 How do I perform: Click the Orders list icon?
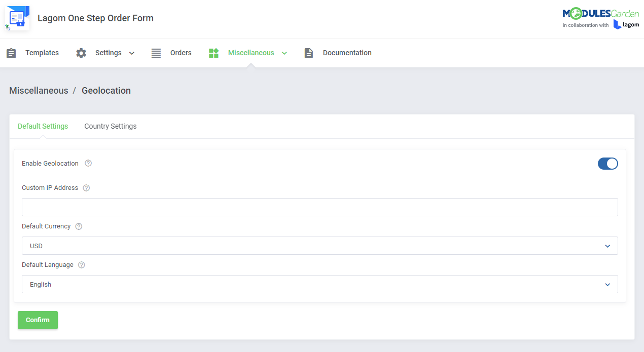pyautogui.click(x=156, y=53)
